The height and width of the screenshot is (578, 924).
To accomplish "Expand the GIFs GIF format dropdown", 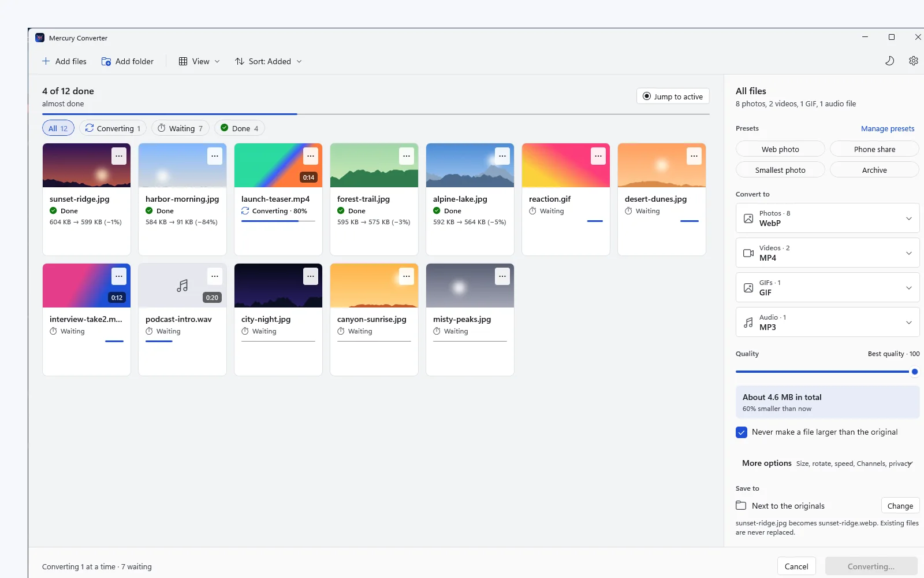I will pyautogui.click(x=828, y=287).
